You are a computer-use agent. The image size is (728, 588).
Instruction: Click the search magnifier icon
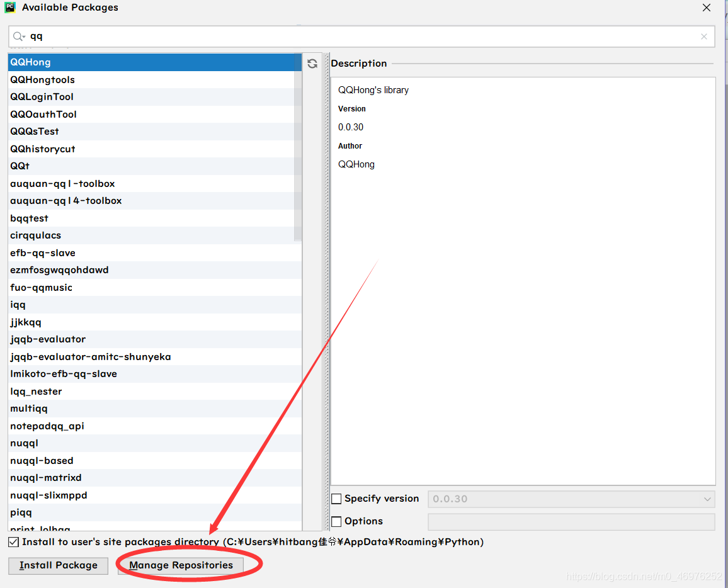tap(18, 36)
